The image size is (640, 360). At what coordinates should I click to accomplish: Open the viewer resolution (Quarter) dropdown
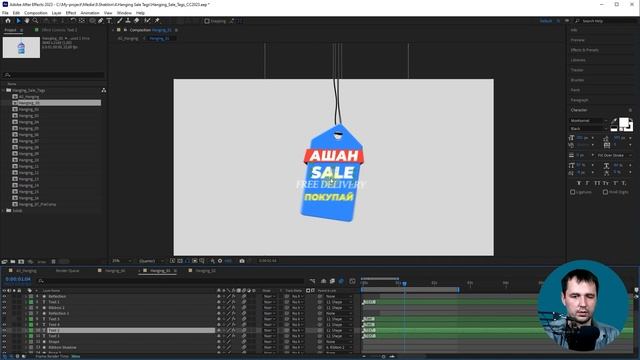[151, 261]
